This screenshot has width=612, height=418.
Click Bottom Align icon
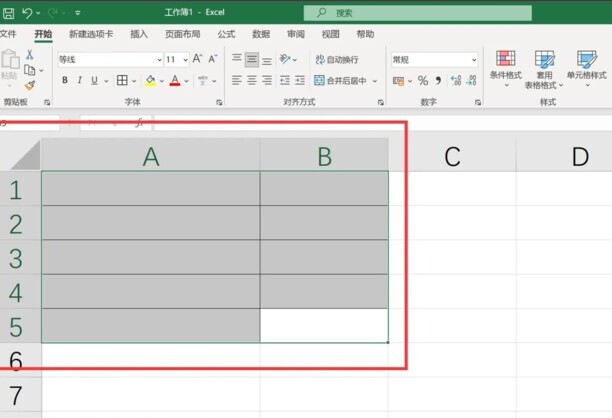click(x=267, y=60)
